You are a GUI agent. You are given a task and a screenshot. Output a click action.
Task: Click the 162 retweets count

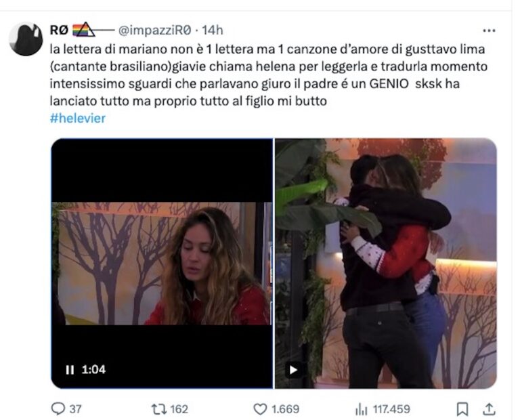click(x=179, y=409)
